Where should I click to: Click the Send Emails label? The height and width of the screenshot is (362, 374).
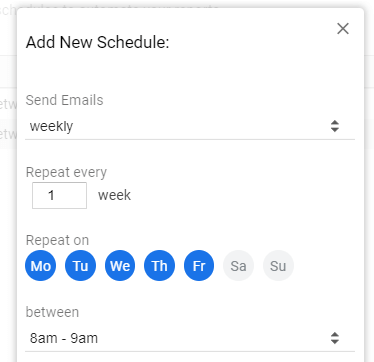pos(65,100)
